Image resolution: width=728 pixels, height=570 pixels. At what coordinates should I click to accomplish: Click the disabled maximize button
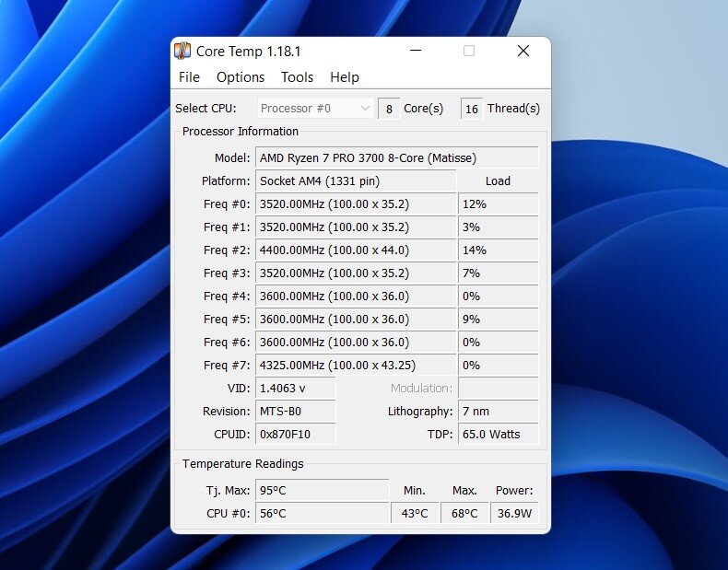[469, 51]
